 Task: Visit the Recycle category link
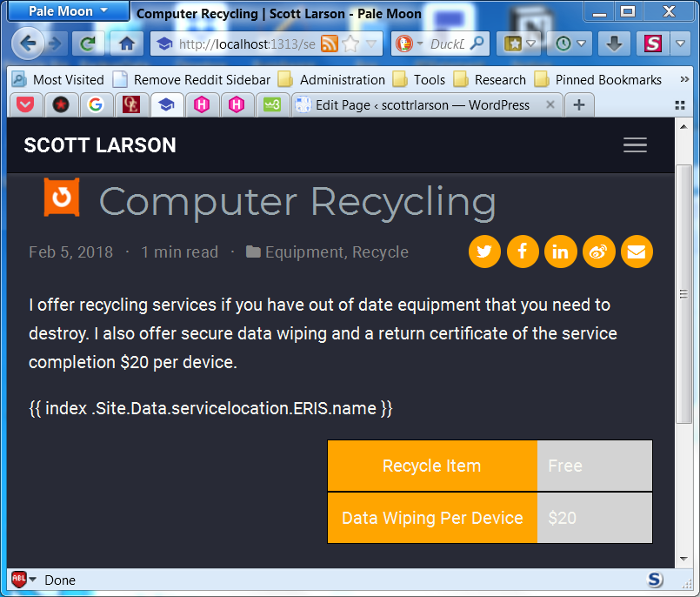pyautogui.click(x=381, y=252)
